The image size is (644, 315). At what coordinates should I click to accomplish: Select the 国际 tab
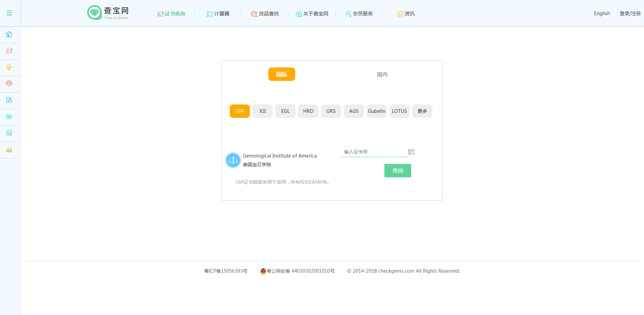coord(281,74)
